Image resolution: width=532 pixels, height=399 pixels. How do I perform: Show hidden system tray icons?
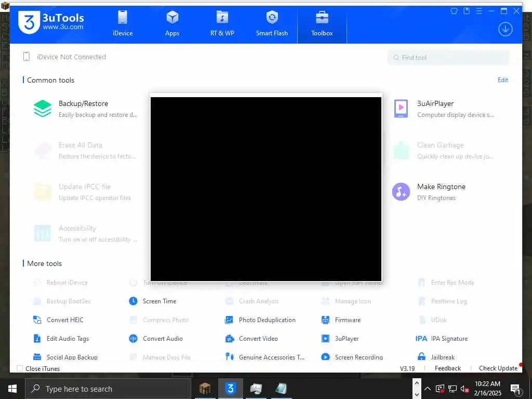428,389
